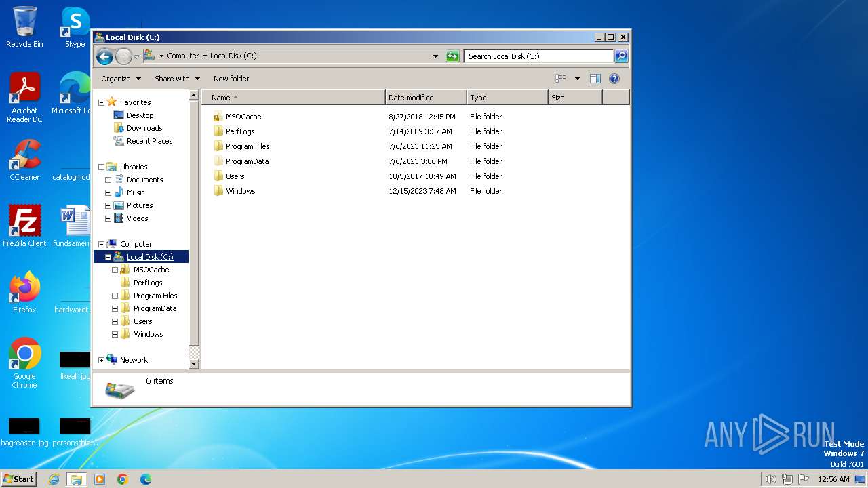The height and width of the screenshot is (488, 868).
Task: Collapse Local Disk (C:) tree node
Action: 108,257
